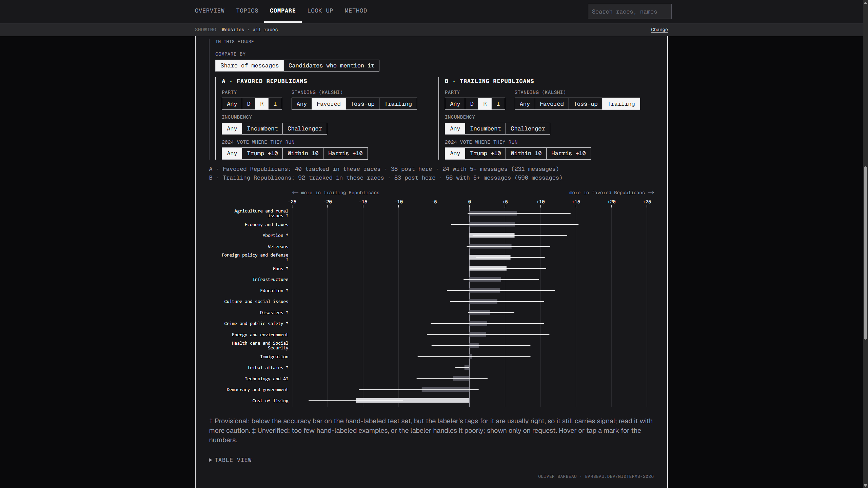
Task: Set group B party to Any
Action: point(455,104)
